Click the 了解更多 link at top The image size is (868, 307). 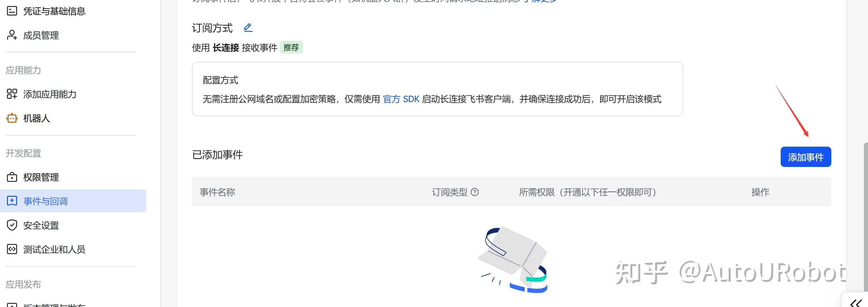[x=540, y=1]
